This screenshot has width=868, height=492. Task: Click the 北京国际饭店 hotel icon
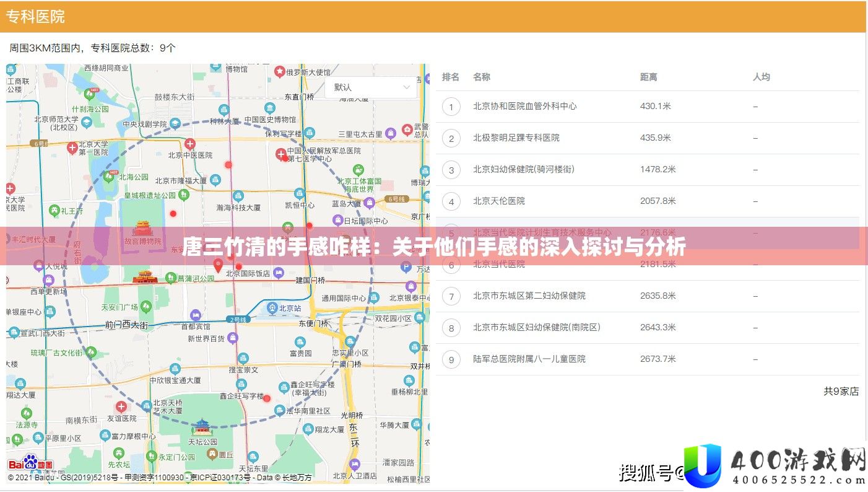[x=279, y=273]
